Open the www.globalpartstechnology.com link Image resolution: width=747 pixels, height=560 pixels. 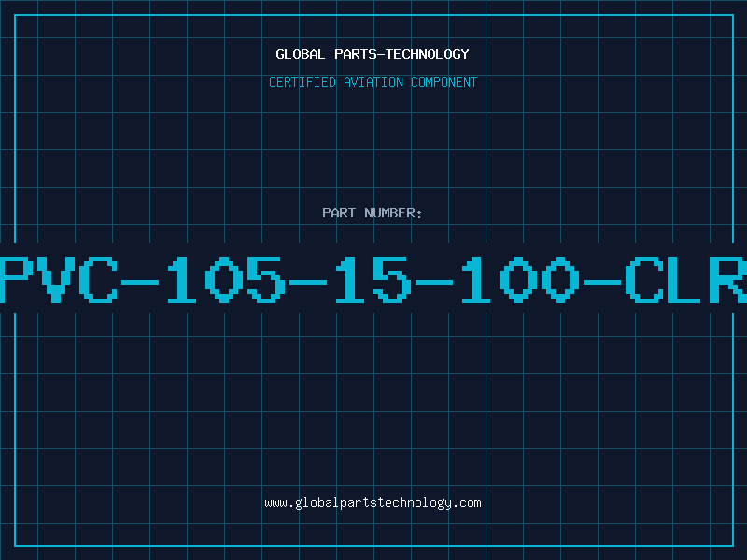coord(373,503)
